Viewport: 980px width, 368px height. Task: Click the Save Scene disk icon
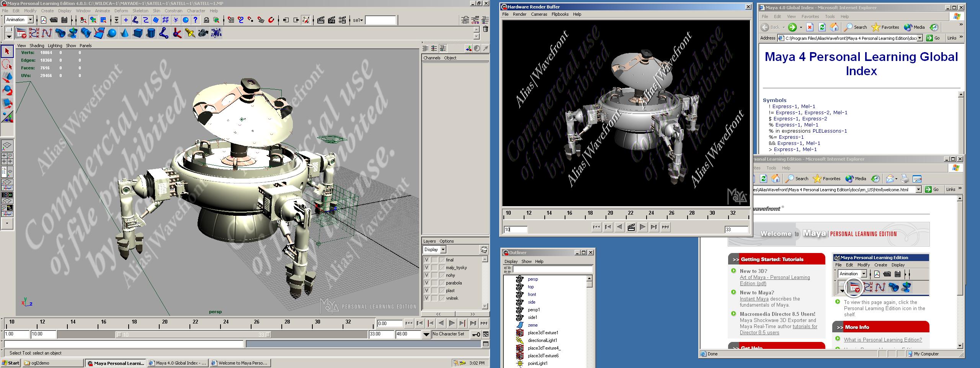coord(64,20)
